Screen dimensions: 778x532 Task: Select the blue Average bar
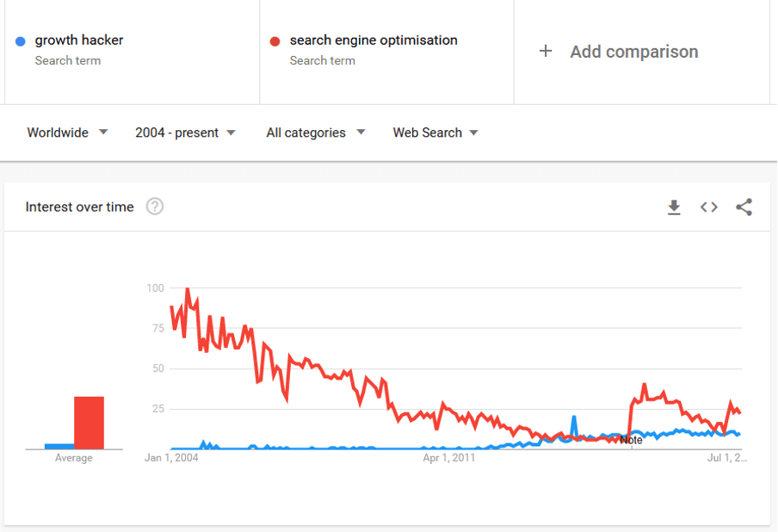pyautogui.click(x=59, y=446)
